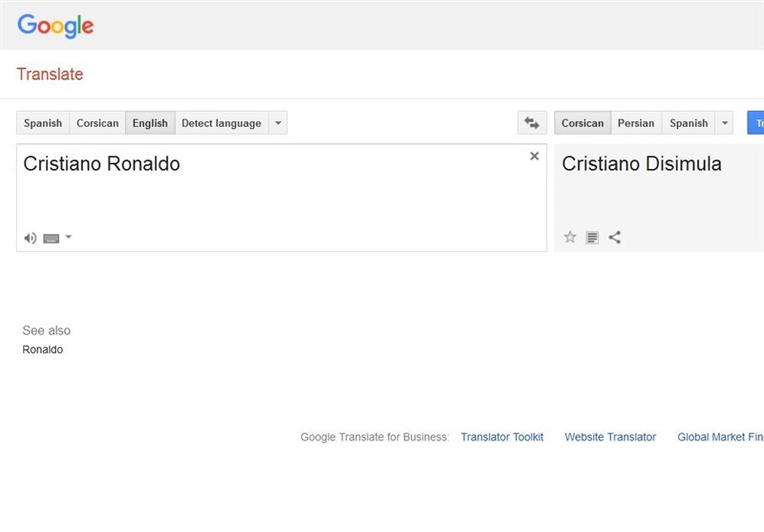The width and height of the screenshot is (764, 532).
Task: Expand the target language dropdown arrow
Action: (x=725, y=123)
